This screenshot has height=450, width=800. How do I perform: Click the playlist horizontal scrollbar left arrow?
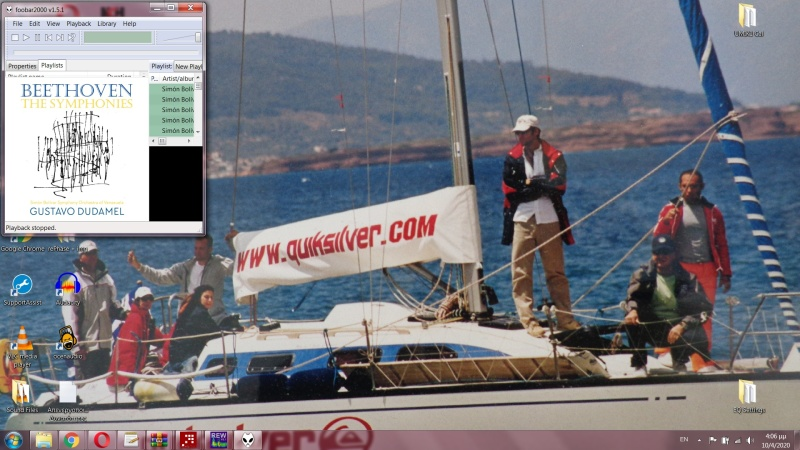(154, 141)
